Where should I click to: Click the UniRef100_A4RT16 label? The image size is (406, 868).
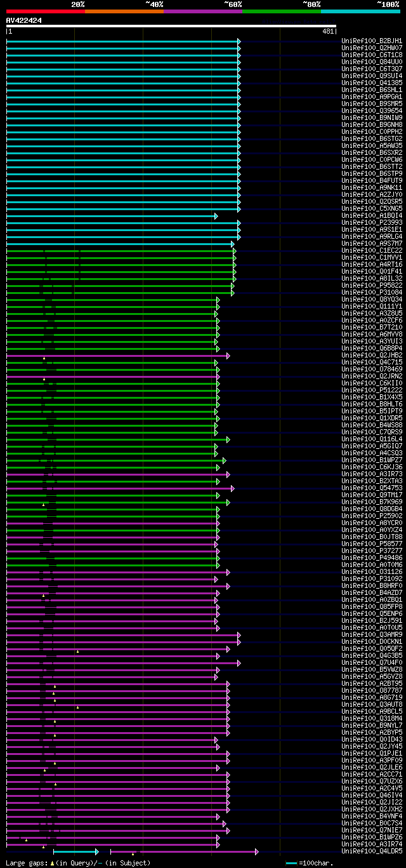pos(372,264)
